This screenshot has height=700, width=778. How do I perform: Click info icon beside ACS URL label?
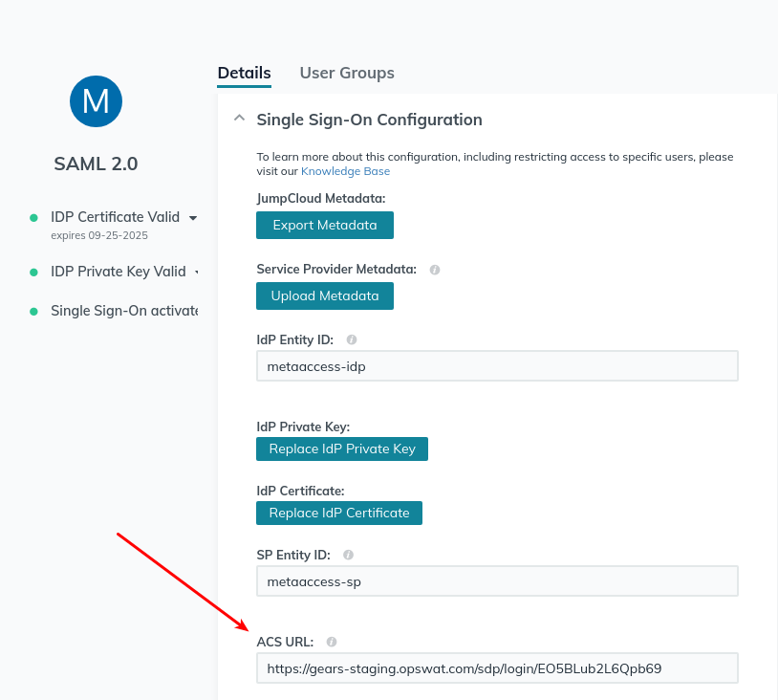(332, 642)
